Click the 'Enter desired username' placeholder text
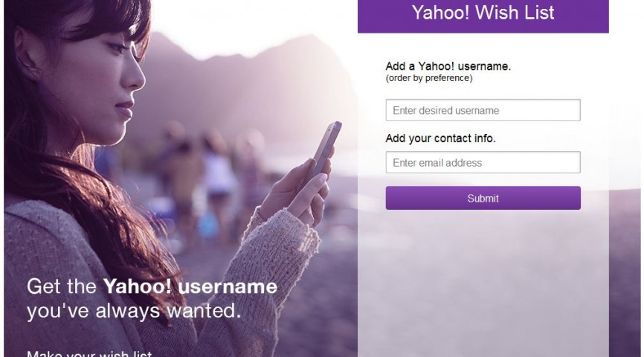 pos(445,111)
